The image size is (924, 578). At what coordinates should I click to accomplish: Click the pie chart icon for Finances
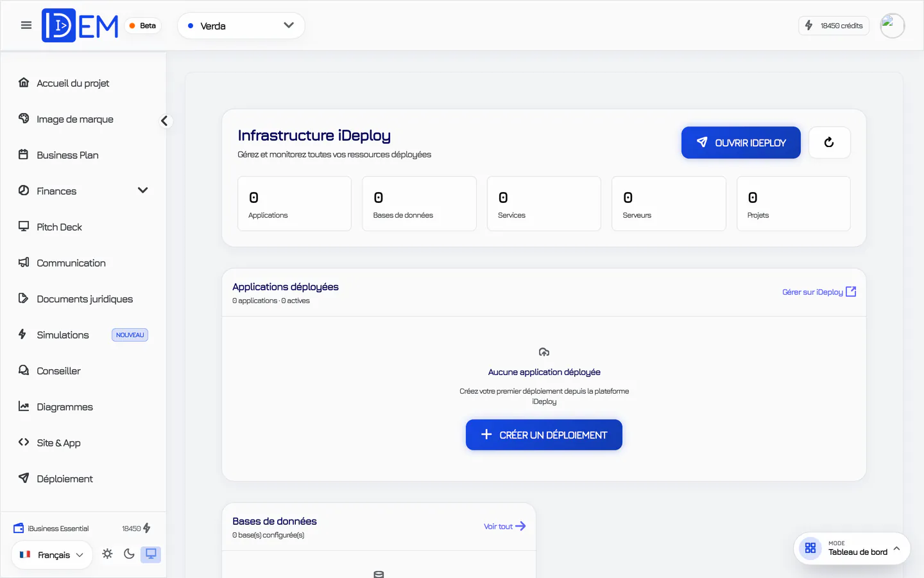24,190
